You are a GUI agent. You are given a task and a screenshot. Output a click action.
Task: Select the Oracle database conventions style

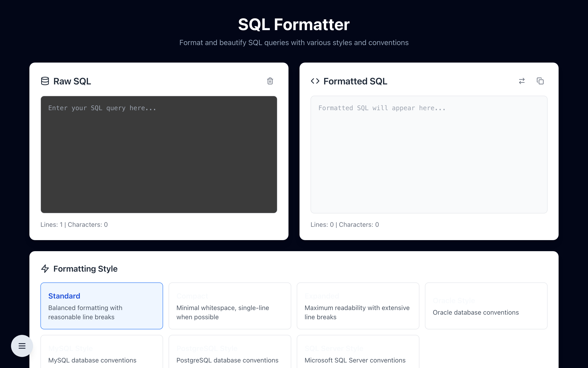click(x=486, y=306)
